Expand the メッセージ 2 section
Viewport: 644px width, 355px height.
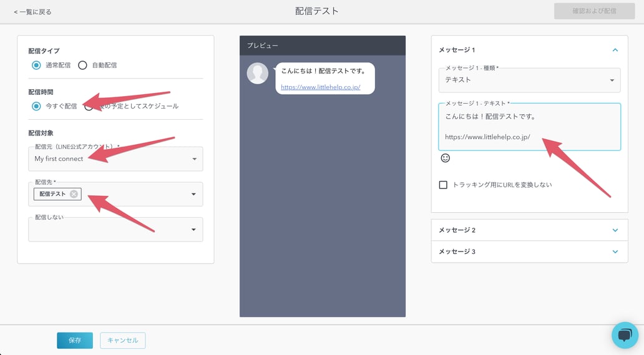(615, 230)
